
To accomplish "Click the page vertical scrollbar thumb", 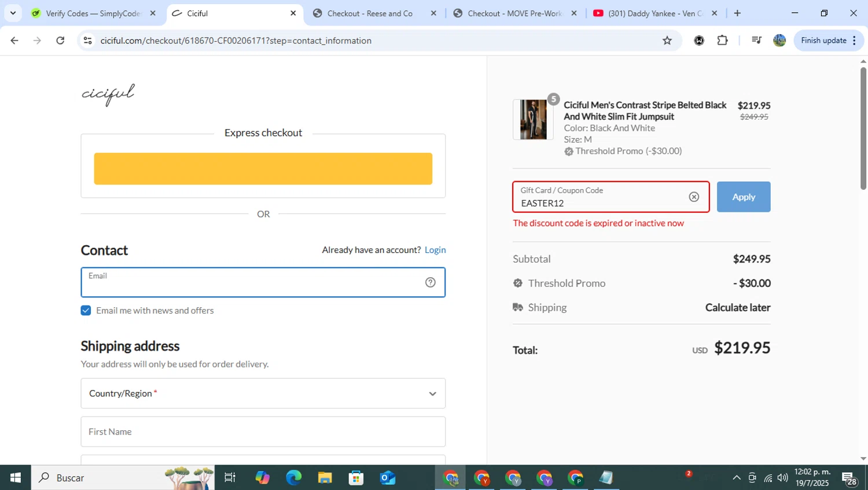I will pos(863,128).
